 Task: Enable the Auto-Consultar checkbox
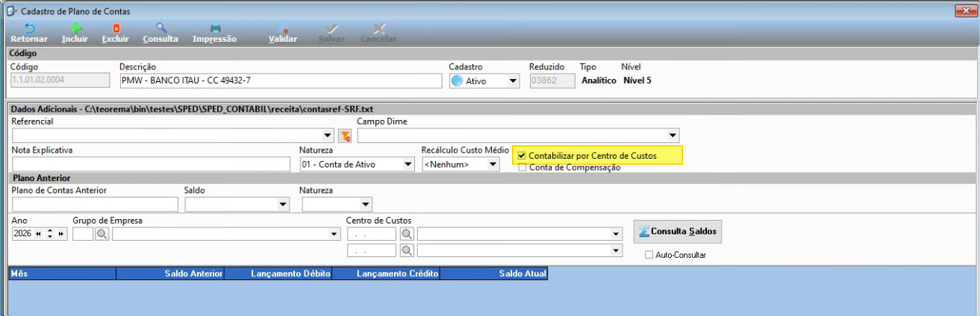649,255
